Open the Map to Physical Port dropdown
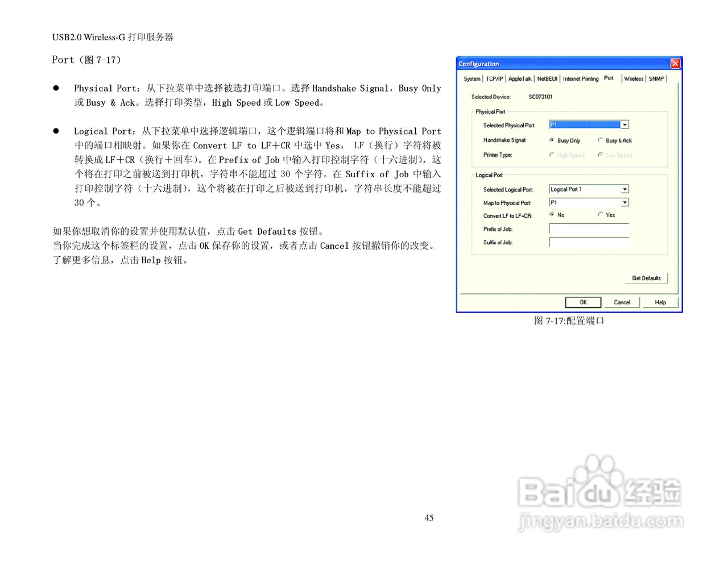Screen dimensions: 728x562 tap(624, 202)
